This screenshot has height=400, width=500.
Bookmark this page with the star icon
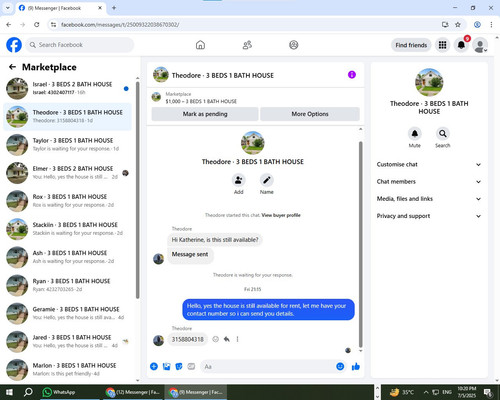[458, 24]
